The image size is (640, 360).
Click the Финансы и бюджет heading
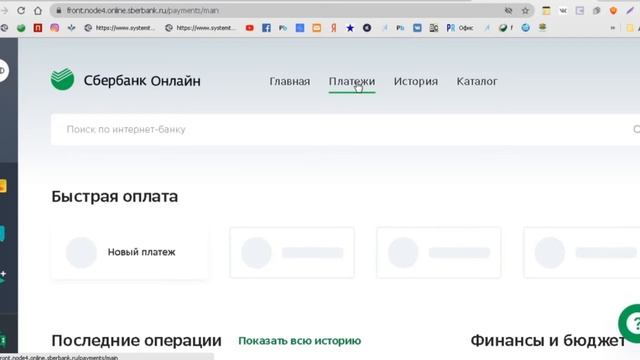click(548, 340)
